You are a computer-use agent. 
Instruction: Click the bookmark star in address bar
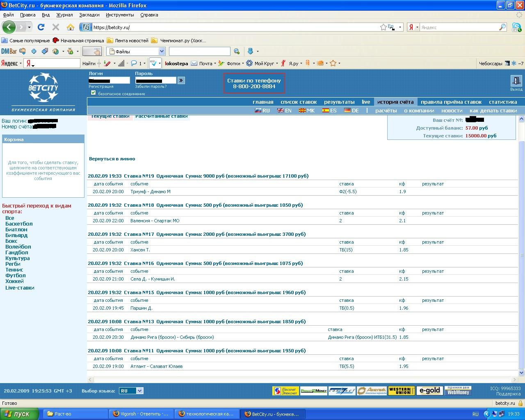(x=383, y=27)
